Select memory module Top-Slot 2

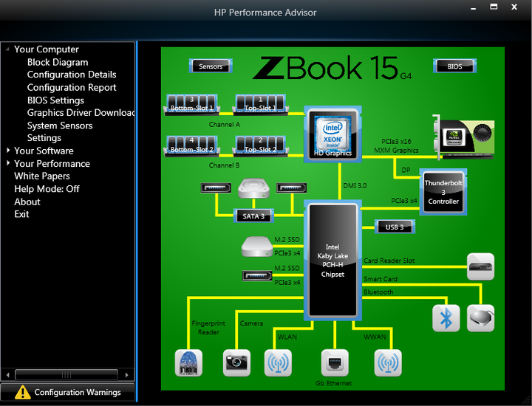(260, 146)
